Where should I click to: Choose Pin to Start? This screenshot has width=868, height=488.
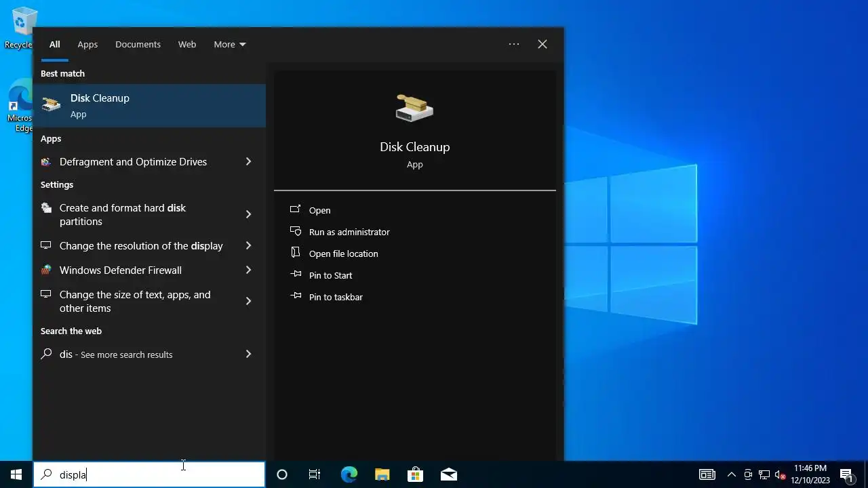click(x=331, y=275)
